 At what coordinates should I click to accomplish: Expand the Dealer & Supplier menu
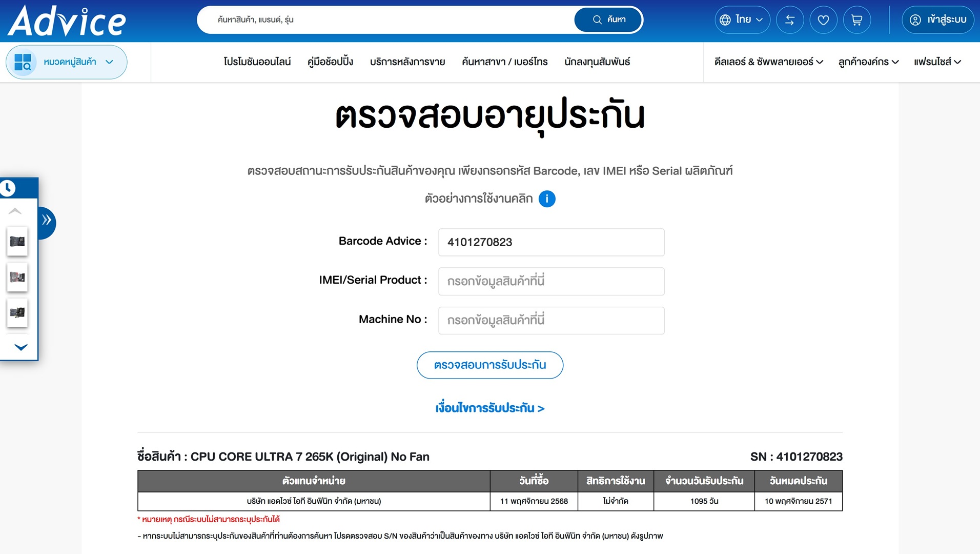[x=768, y=62]
